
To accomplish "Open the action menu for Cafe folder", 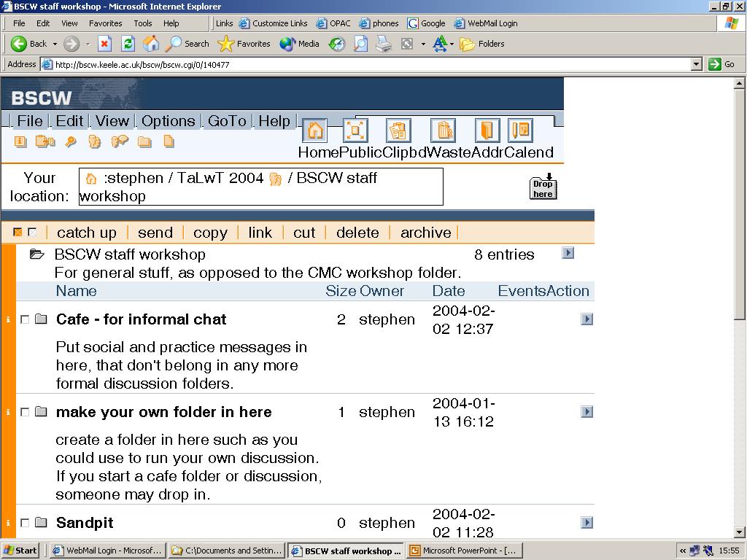I will [x=587, y=319].
